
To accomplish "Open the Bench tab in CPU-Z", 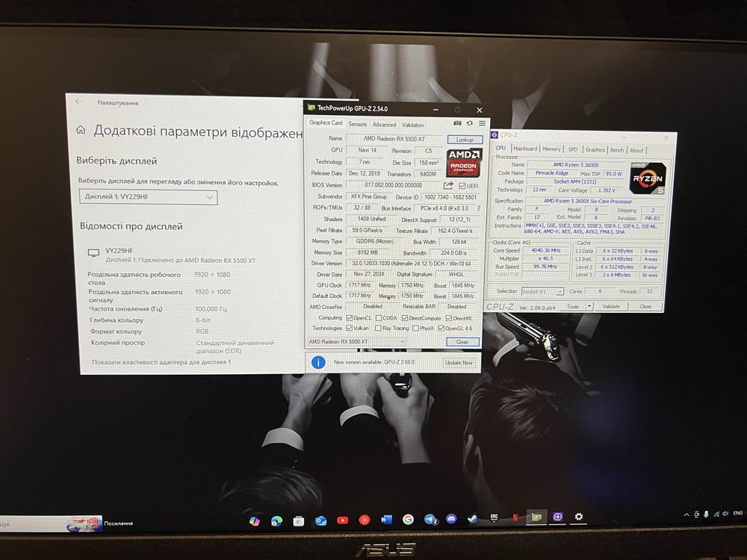I will 617,150.
